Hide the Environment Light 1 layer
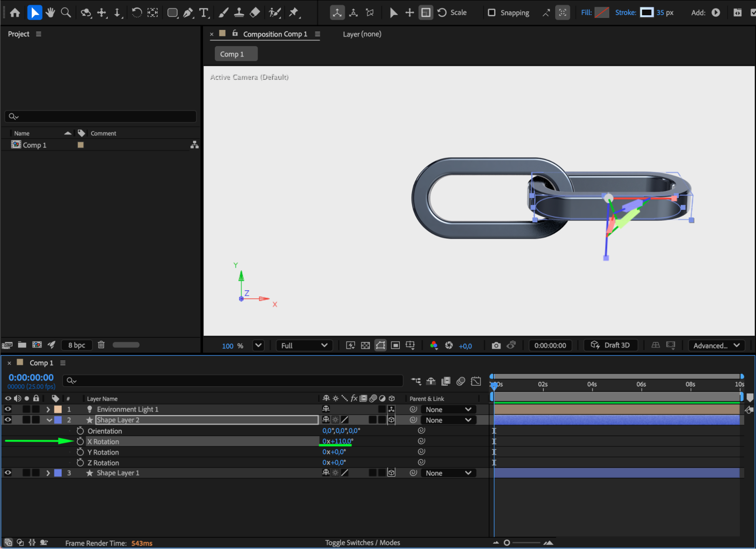The width and height of the screenshot is (756, 549). click(8, 409)
